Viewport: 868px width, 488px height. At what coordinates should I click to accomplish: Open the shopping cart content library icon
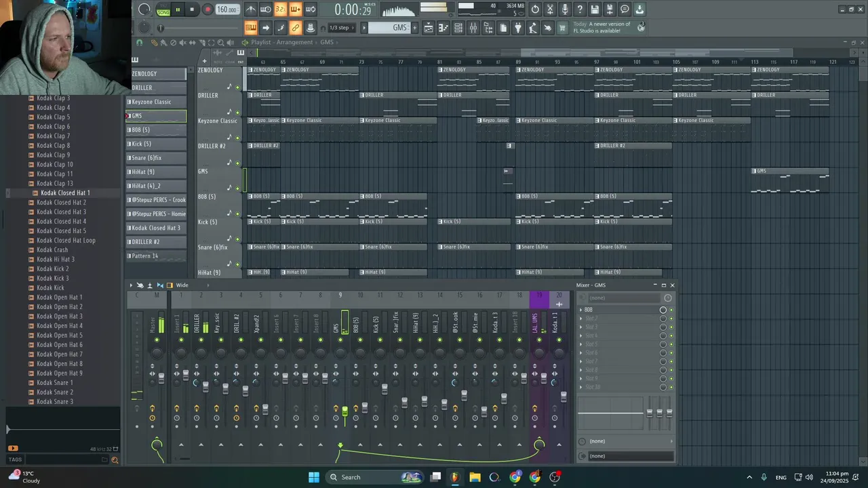click(x=562, y=28)
